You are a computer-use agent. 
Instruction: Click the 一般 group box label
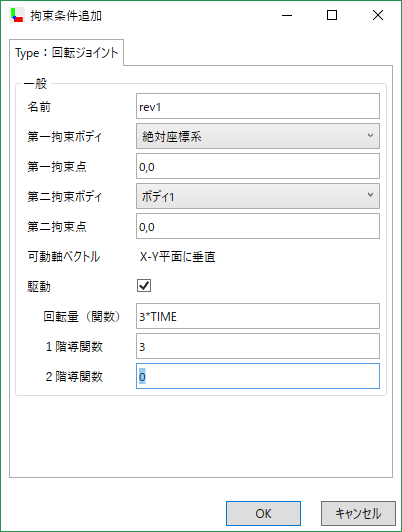35,84
